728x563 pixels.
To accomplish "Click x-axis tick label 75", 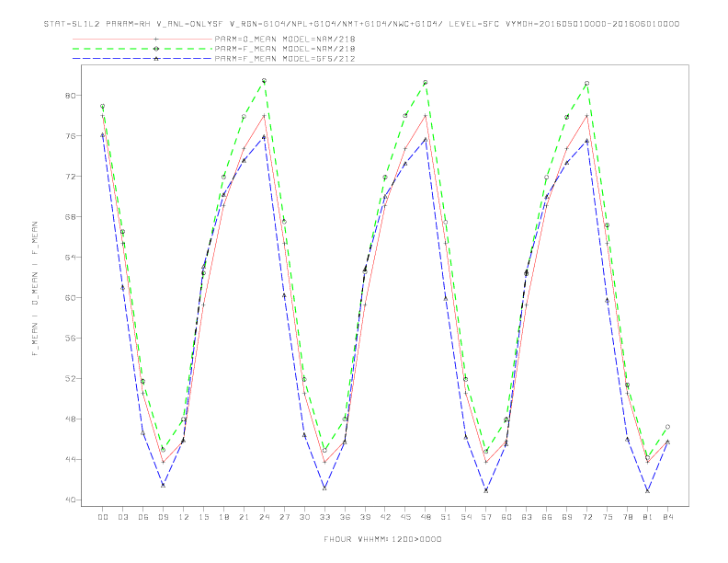I will (x=608, y=517).
